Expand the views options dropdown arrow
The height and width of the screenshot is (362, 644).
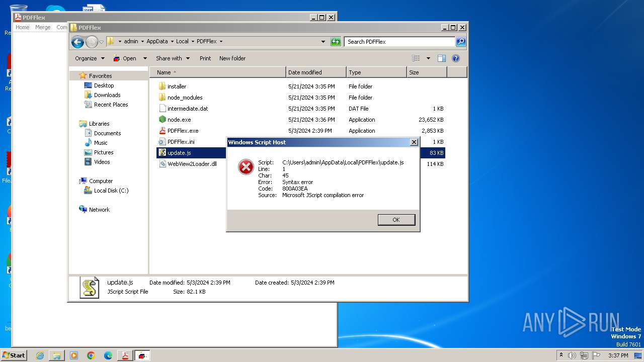point(428,58)
